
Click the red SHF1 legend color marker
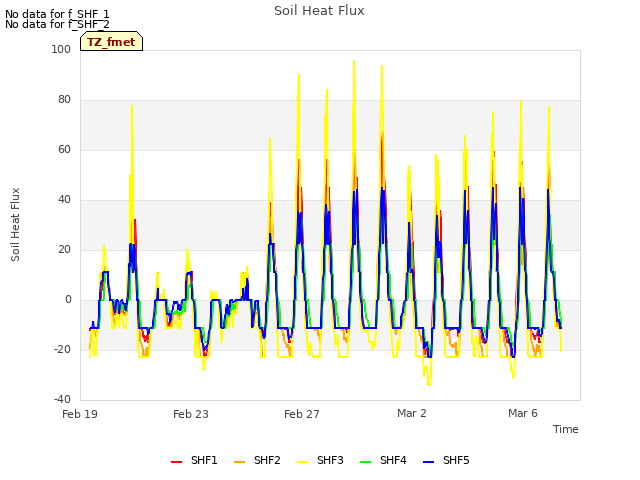tap(176, 462)
